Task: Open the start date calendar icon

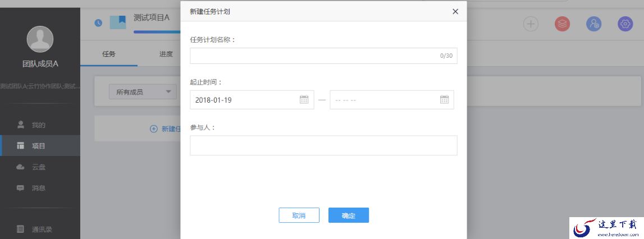Action: pyautogui.click(x=304, y=99)
